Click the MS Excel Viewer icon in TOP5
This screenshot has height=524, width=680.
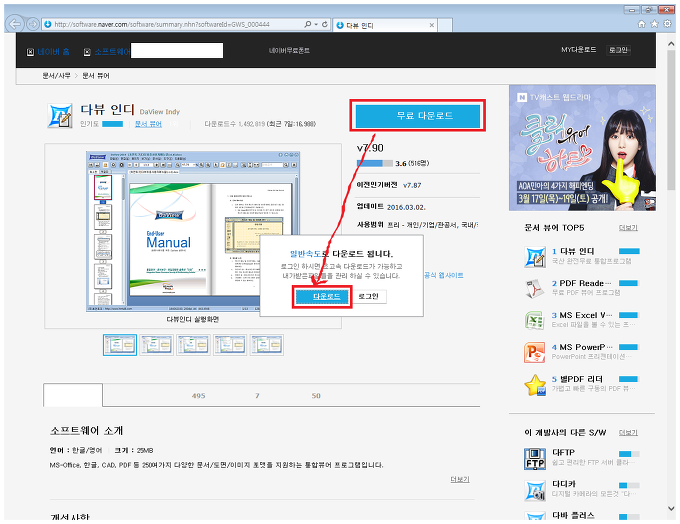[x=535, y=321]
